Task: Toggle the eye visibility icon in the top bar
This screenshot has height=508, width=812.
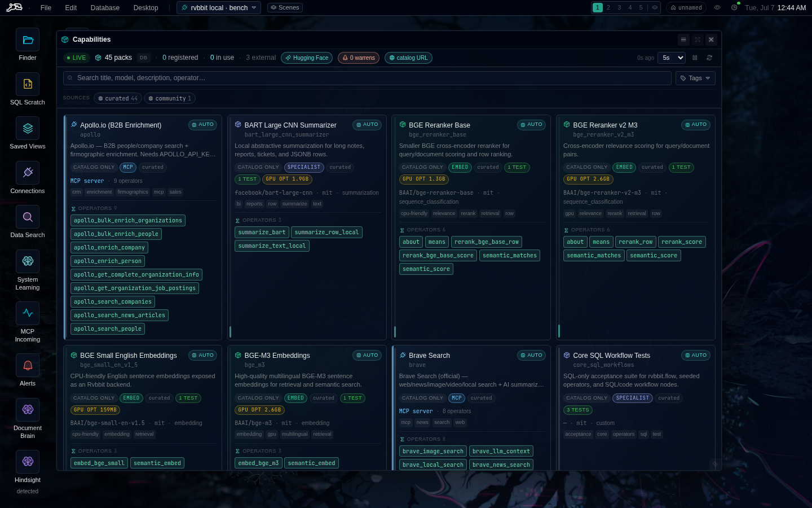Action: click(717, 8)
